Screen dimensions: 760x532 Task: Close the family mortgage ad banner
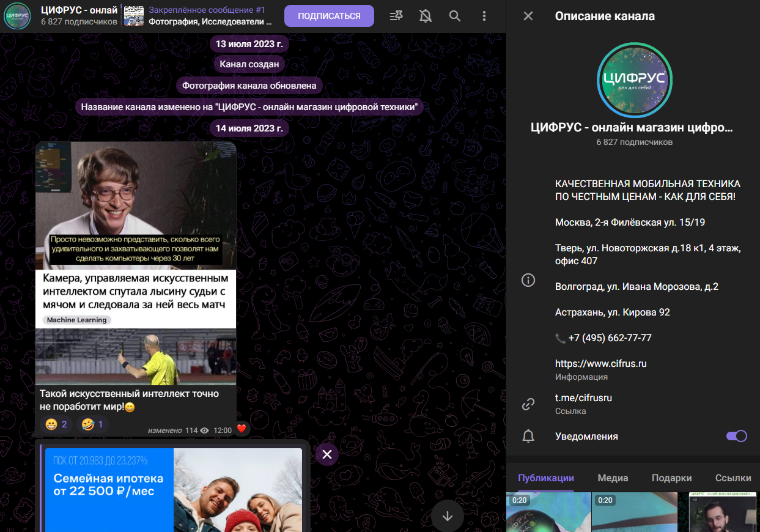[327, 454]
